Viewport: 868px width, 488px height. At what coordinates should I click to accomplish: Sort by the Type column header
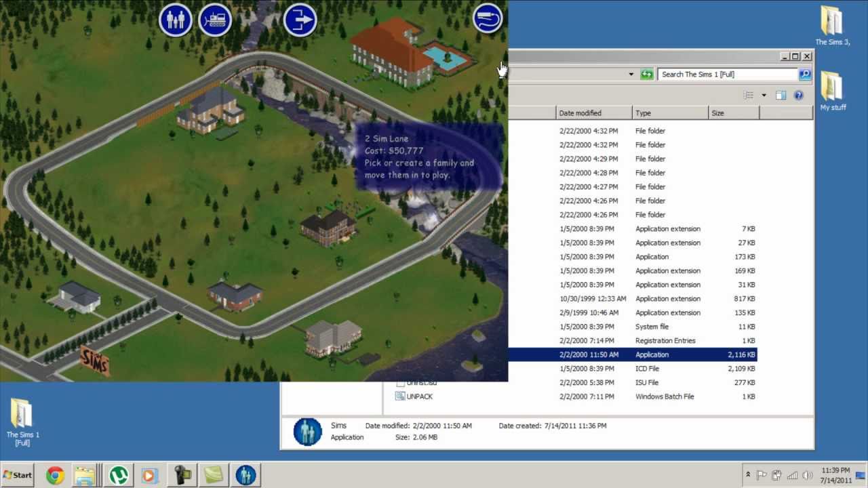click(x=670, y=113)
